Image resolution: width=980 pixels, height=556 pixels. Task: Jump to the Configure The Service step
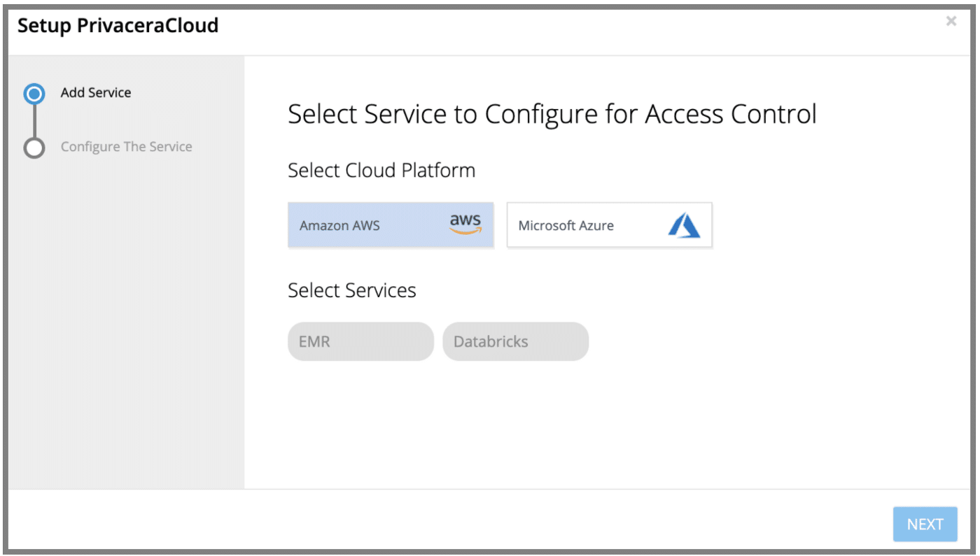[126, 146]
